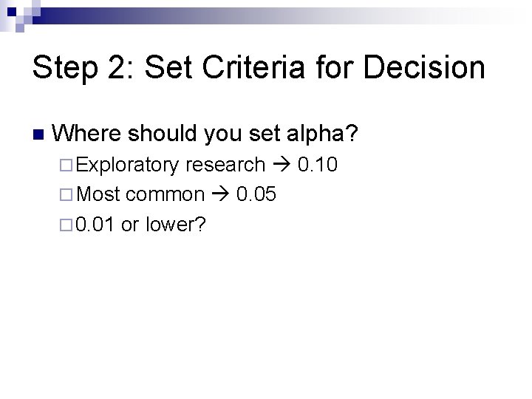
Task: Click the value "0.05"
Action: pyautogui.click(x=257, y=194)
